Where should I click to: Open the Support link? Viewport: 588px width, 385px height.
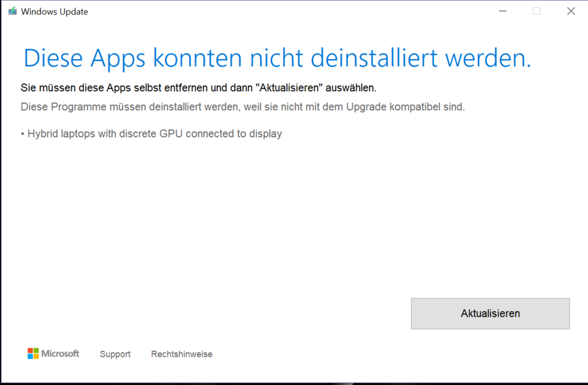coord(115,354)
